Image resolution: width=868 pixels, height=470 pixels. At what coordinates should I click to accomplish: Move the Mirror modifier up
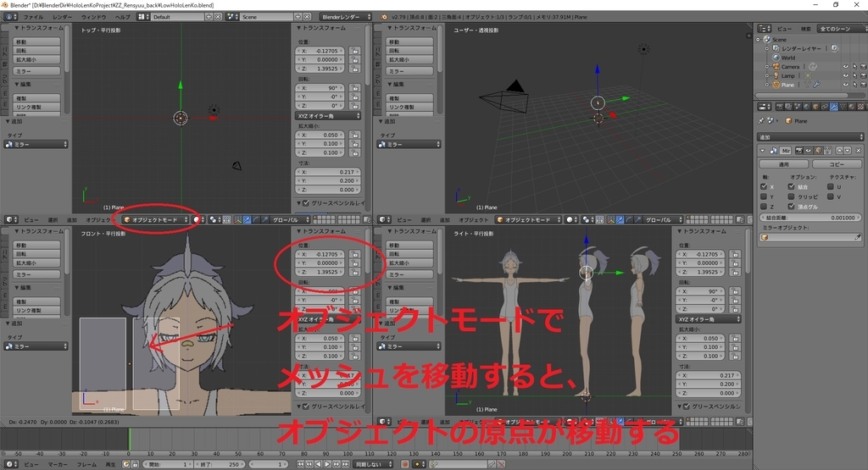pyautogui.click(x=840, y=151)
